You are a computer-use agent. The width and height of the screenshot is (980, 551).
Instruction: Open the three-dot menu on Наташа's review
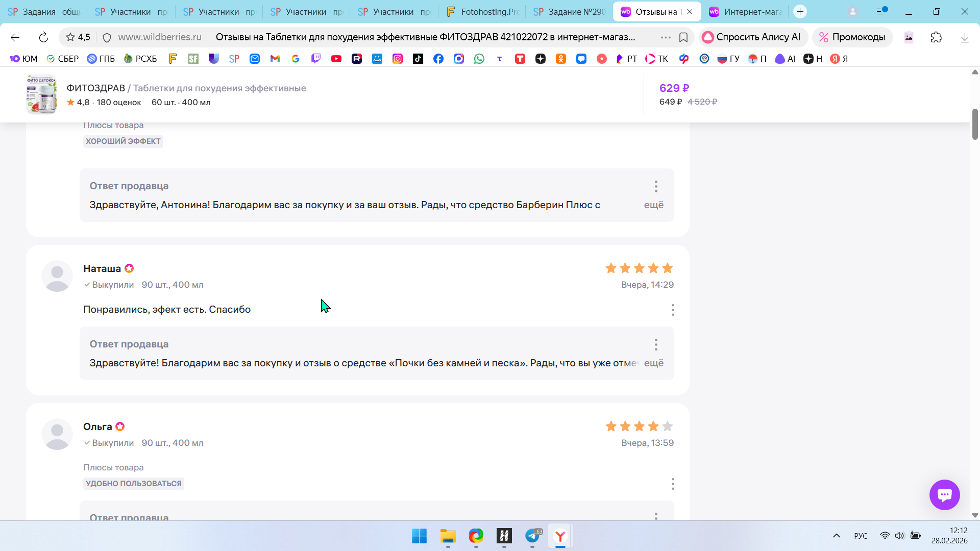(x=672, y=310)
